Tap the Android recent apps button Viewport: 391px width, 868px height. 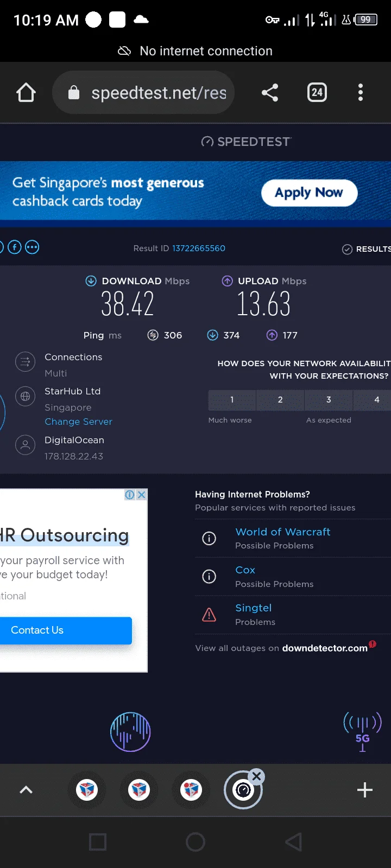pyautogui.click(x=98, y=842)
